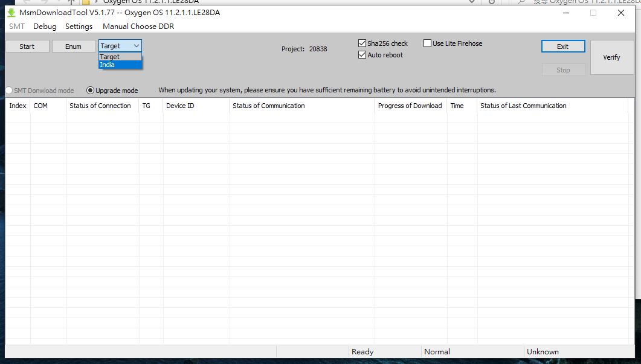Click the Status of Connection column header

[103, 106]
